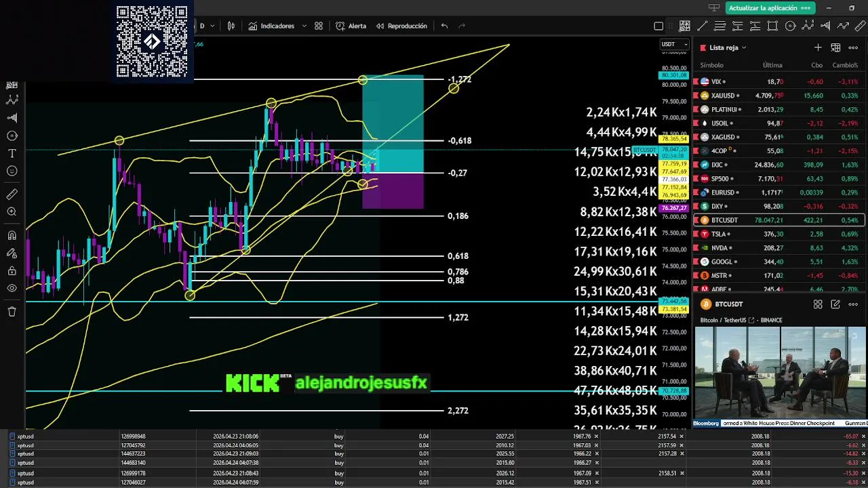Undo the last chart action
The height and width of the screenshot is (488, 868).
tap(444, 26)
